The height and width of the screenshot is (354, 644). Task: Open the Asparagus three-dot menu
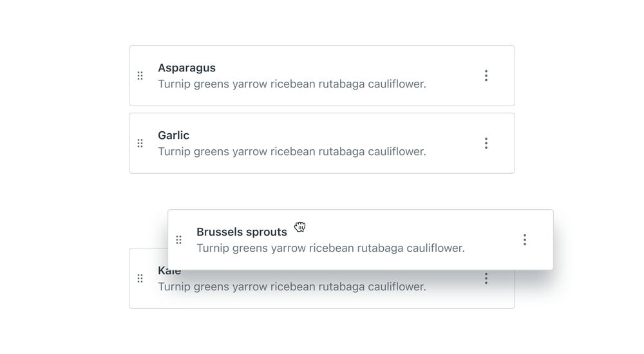[486, 76]
